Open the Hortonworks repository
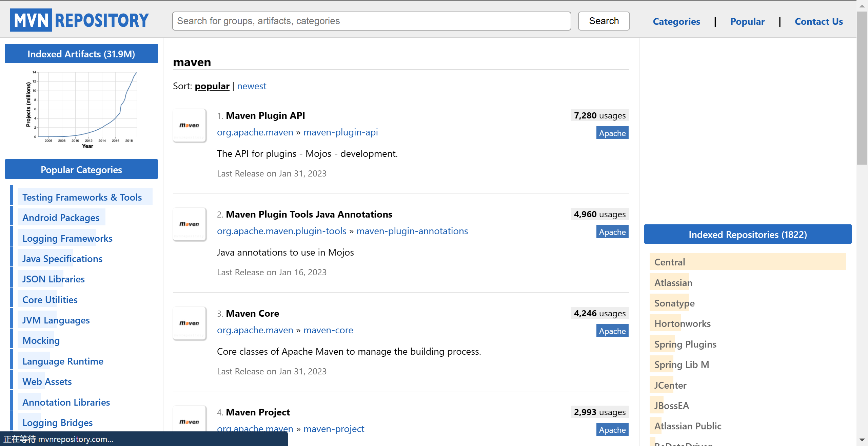This screenshot has width=868, height=446. coord(682,324)
